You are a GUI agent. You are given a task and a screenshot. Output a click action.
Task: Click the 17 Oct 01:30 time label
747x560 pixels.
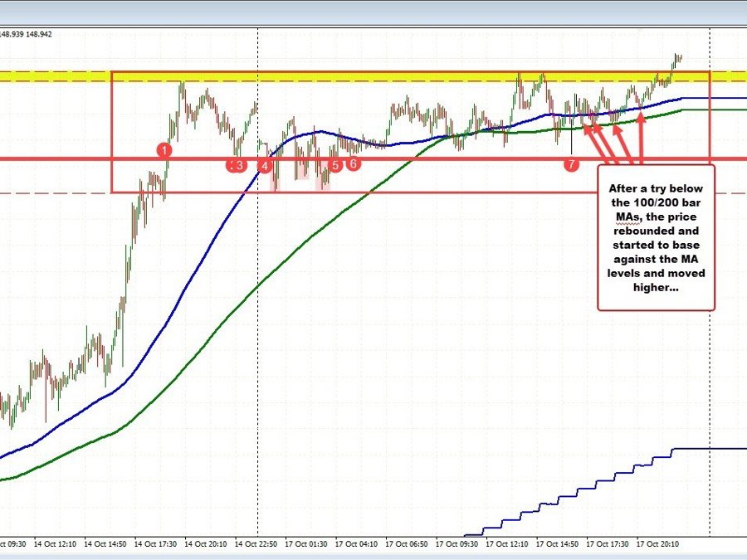[x=305, y=544]
